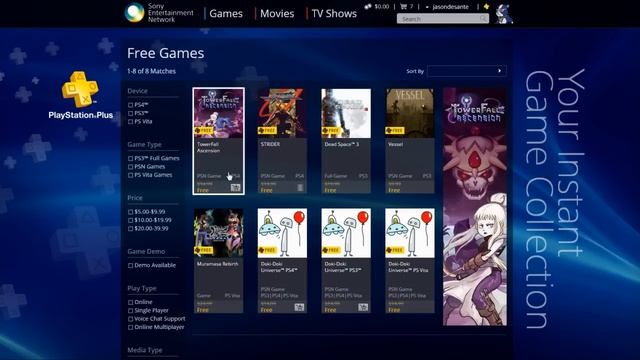Click FREE badge on Doki-Doki Universe PS Vita
The height and width of the screenshot is (360, 640).
(x=395, y=250)
